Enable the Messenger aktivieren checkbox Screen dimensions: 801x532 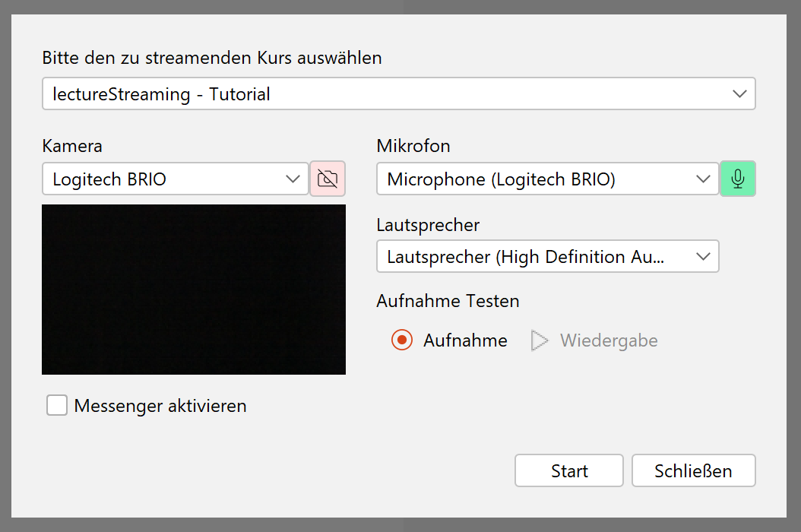[x=57, y=405]
